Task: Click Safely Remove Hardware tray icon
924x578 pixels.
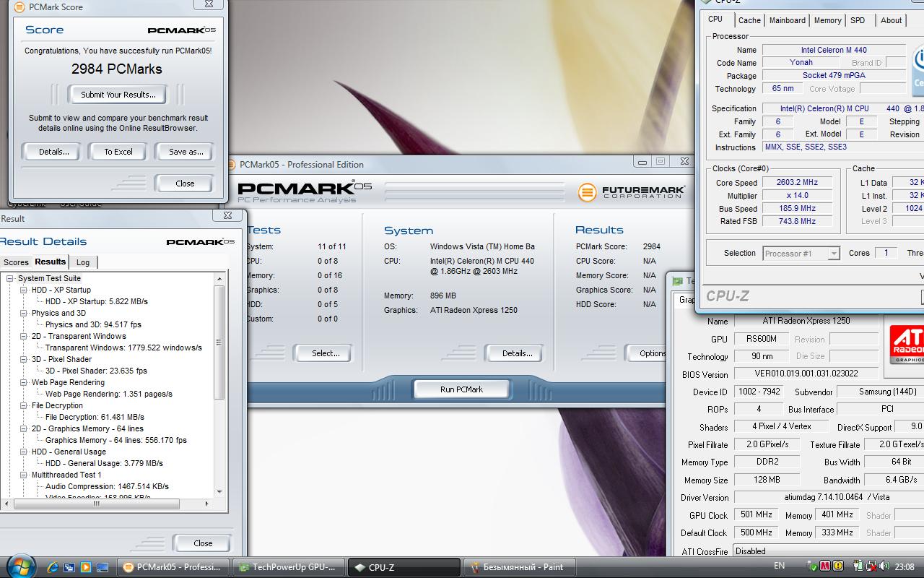Action: [812, 566]
